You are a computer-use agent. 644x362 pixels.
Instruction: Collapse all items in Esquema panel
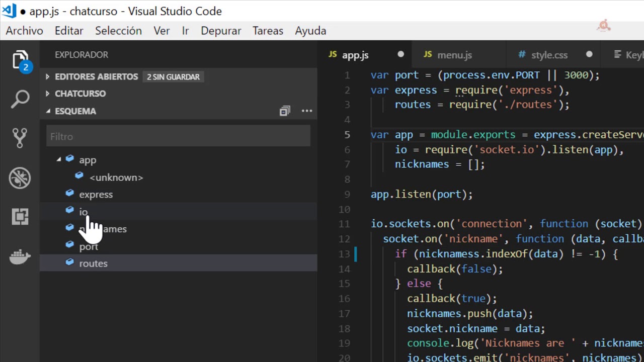(285, 111)
